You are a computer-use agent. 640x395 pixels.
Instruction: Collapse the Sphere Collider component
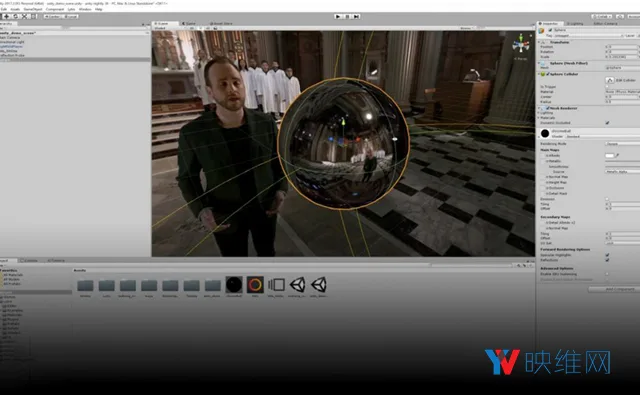(x=539, y=74)
